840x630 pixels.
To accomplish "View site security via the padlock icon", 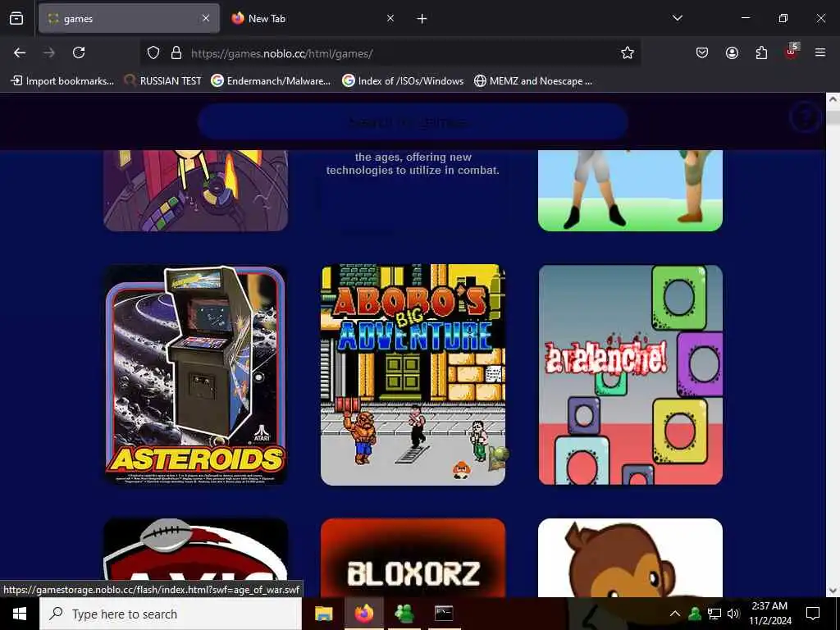I will (176, 53).
